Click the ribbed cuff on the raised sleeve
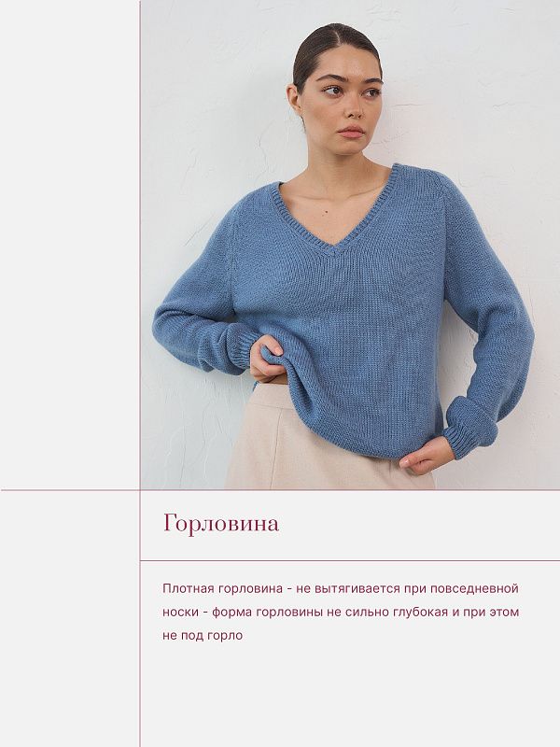This screenshot has height=747, width=560. 237,347
